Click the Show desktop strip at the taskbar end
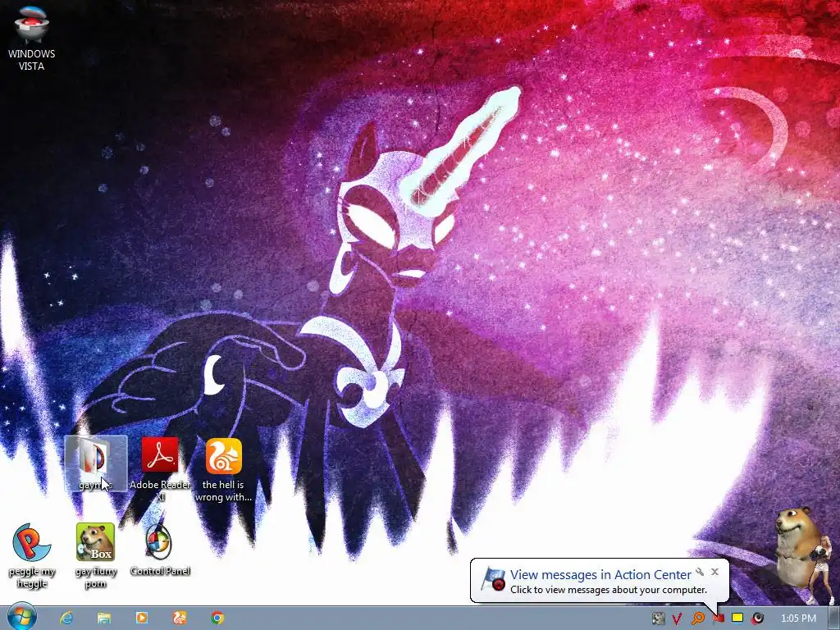 click(833, 619)
